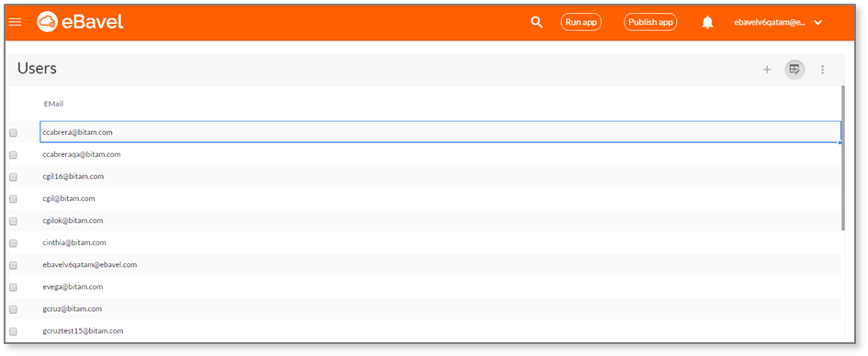Select the evega@bitam.com row checkbox
The image size is (868, 356).
tap(13, 287)
